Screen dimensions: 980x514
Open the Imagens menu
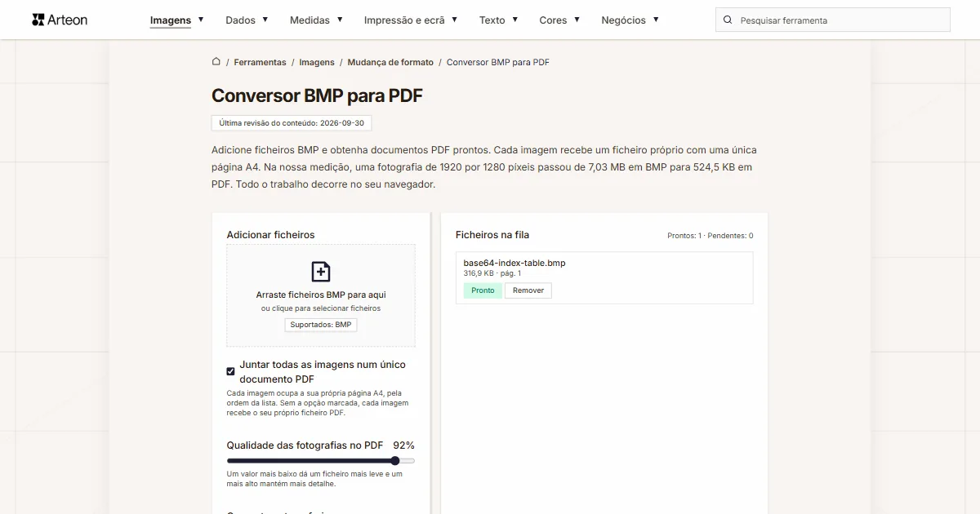(x=171, y=20)
